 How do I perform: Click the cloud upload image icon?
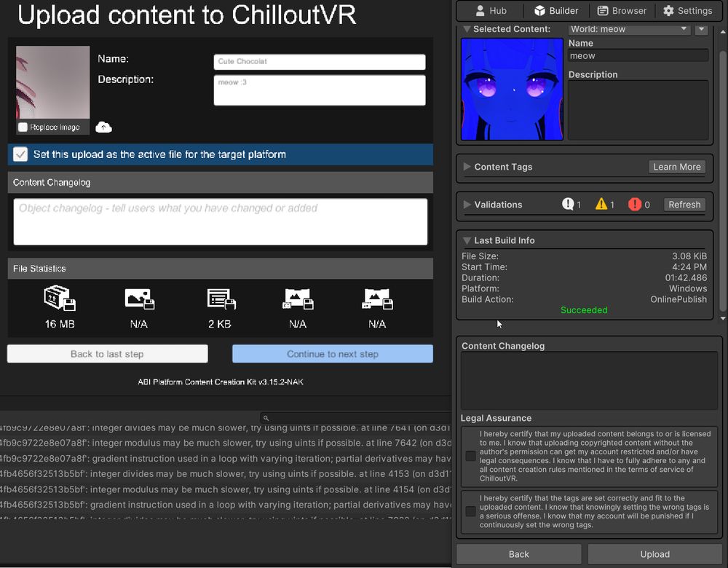click(x=103, y=127)
